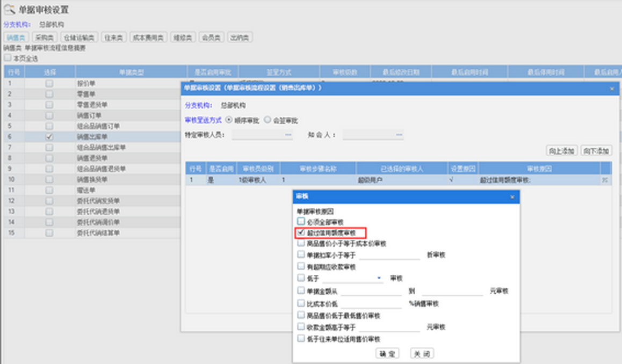Open the 知会人 selector field

[372, 135]
